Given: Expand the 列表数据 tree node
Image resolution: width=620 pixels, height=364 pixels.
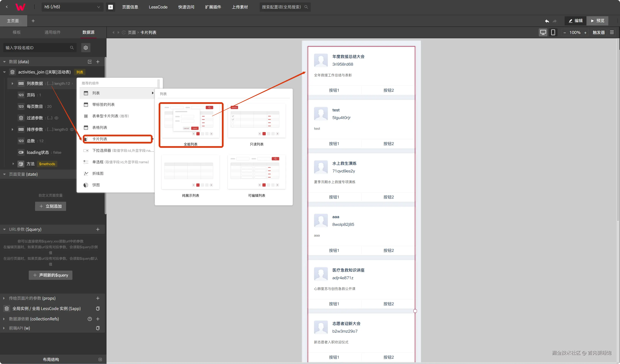Looking at the screenshot, I should coord(12,84).
